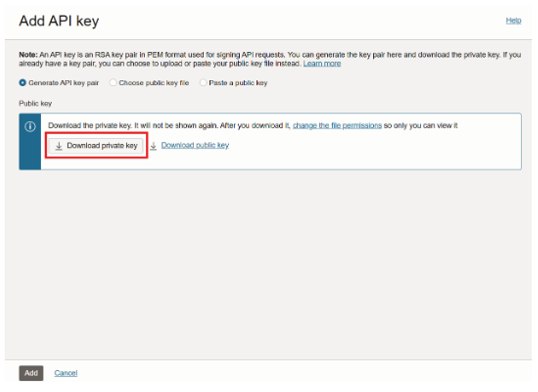Click the bold Note: word
Viewport: 538px width, 392px height.
point(28,55)
